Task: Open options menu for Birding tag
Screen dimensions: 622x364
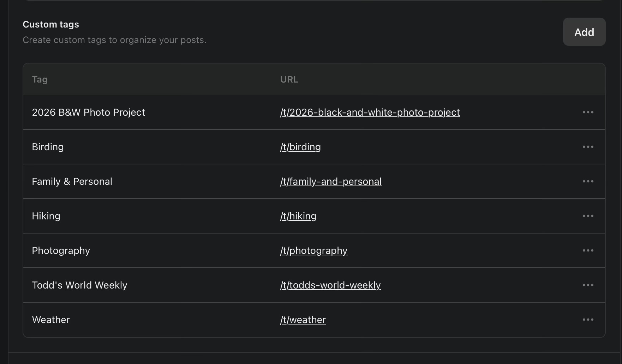Action: click(x=588, y=147)
